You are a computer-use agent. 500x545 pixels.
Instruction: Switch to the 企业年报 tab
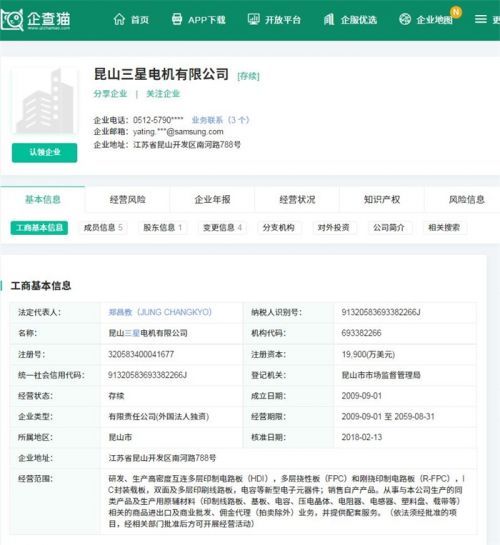click(x=212, y=200)
